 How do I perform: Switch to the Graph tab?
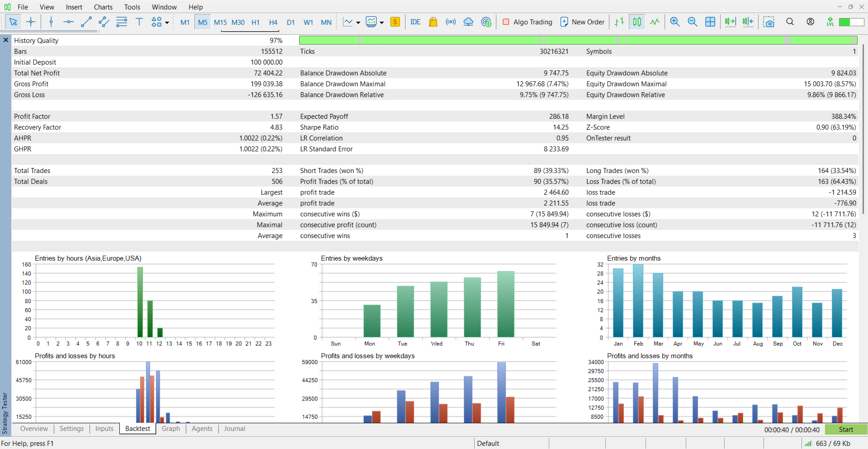[x=170, y=429]
